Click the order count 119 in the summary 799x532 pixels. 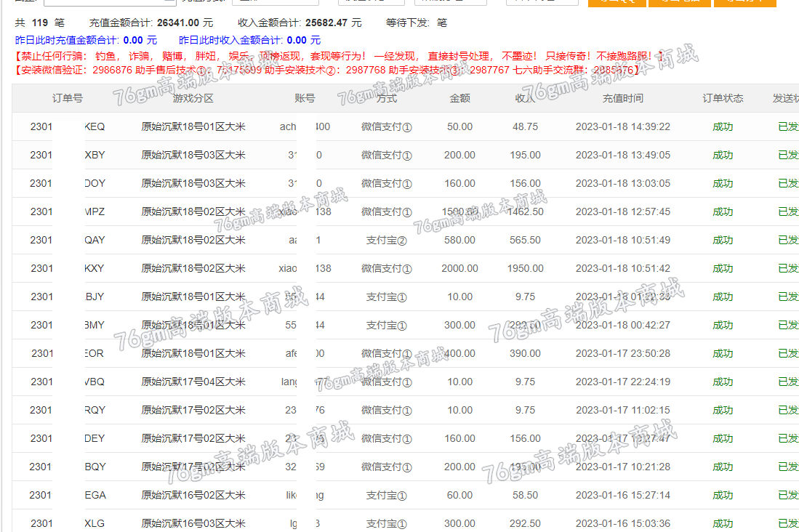pyautogui.click(x=40, y=23)
